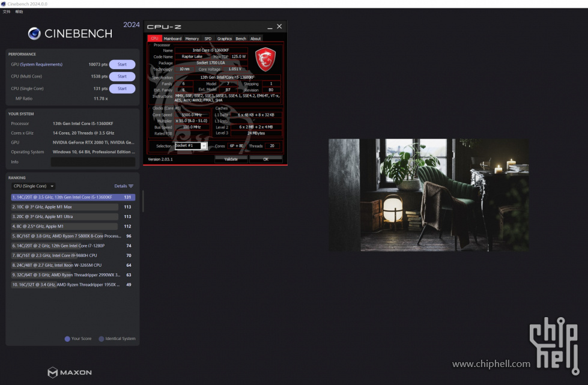Click the Ranking panel scrollbar
Viewport: 588px width, 385px height.
[x=143, y=201]
